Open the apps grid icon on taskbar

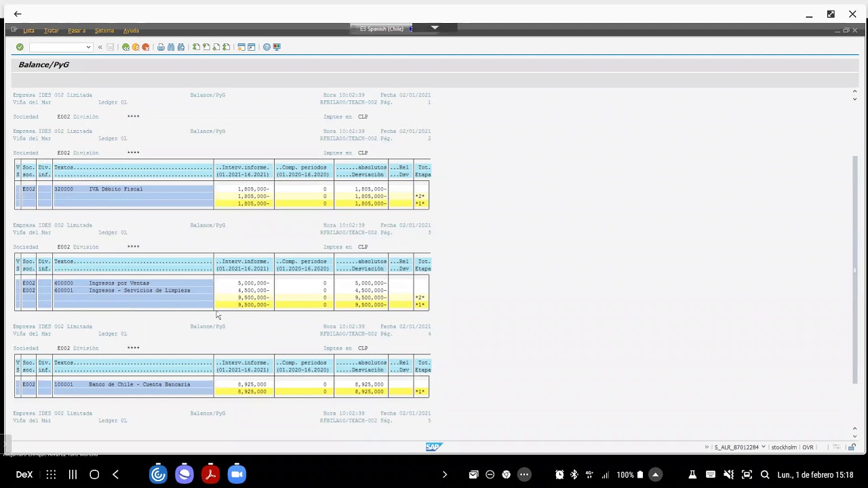tap(51, 474)
